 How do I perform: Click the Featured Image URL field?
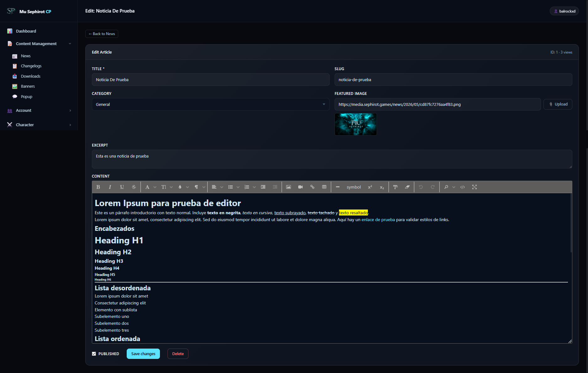[437, 104]
